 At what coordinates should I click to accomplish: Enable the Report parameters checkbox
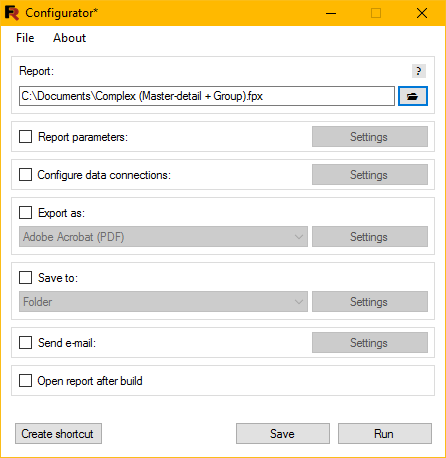tap(26, 137)
